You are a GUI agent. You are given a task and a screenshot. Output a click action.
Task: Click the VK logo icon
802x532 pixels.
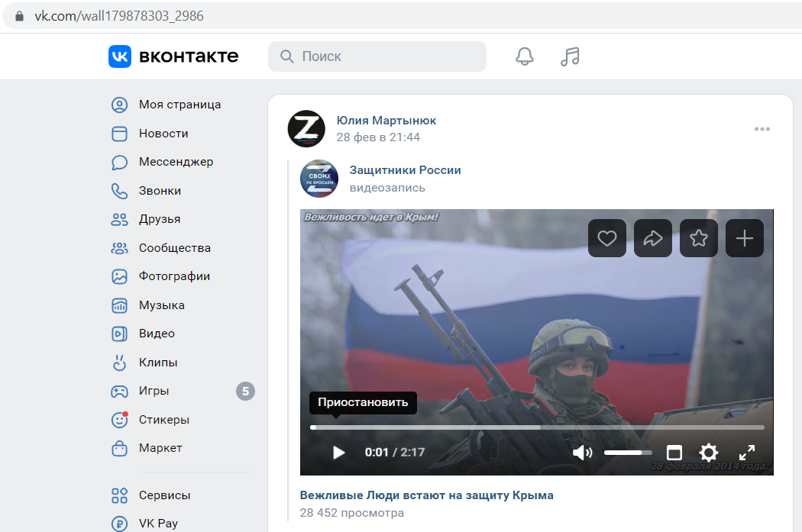click(120, 56)
